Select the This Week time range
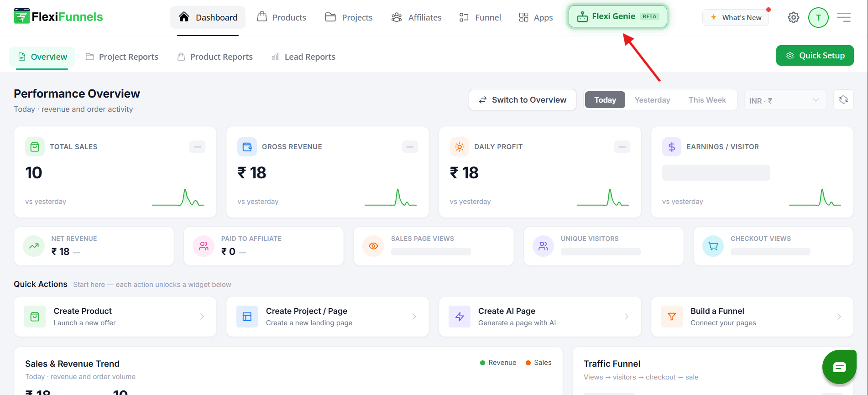This screenshot has width=868, height=395. pos(707,100)
